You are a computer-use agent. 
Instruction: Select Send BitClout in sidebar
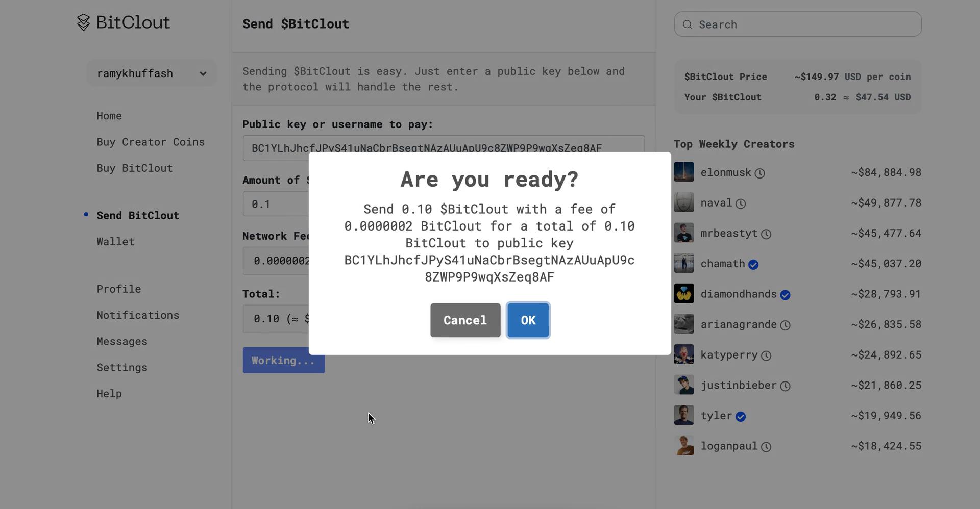click(x=138, y=215)
